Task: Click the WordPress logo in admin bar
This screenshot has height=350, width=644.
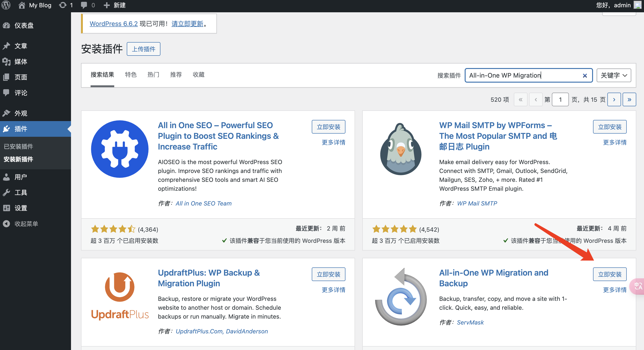Action: [6, 5]
